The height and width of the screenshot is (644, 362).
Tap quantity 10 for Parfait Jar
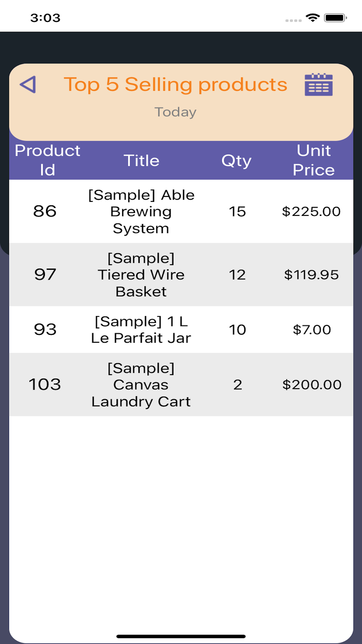(x=237, y=330)
